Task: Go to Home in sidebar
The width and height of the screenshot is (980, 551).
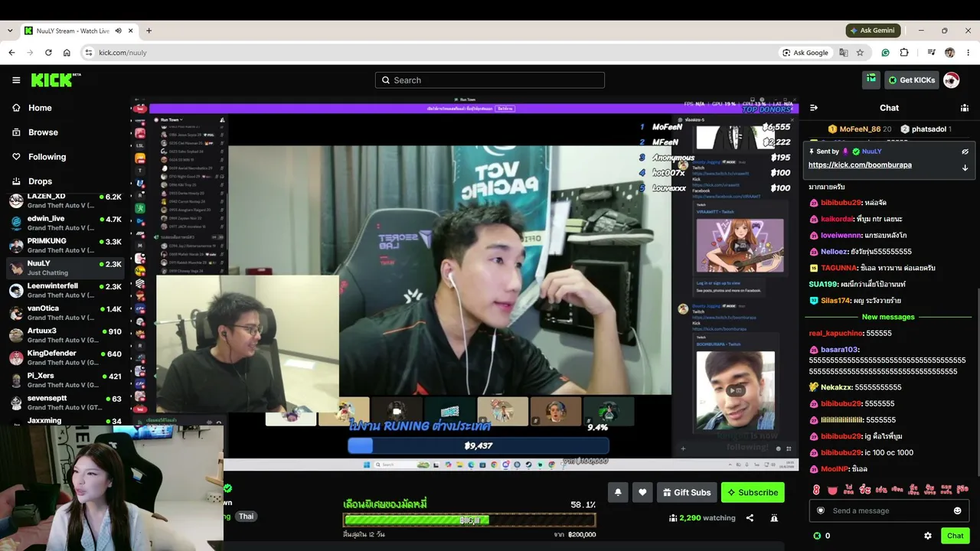Action: 40,108
